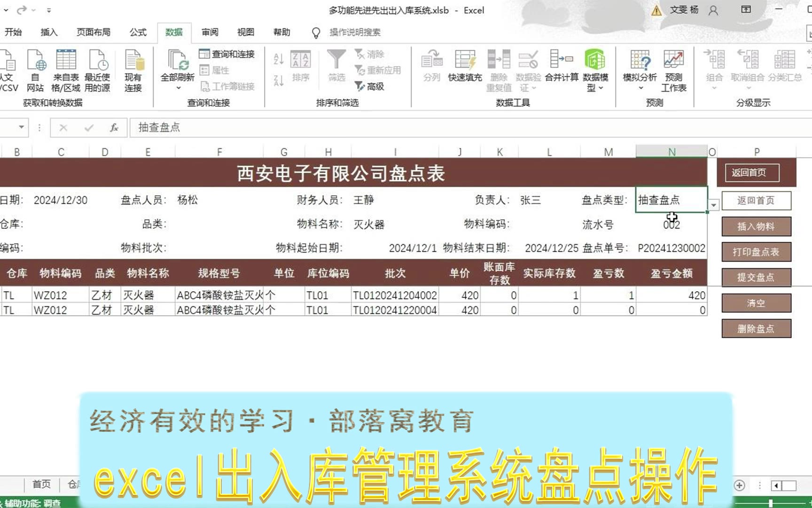Click the Insert Function fx icon
812x508 pixels.
click(x=114, y=127)
